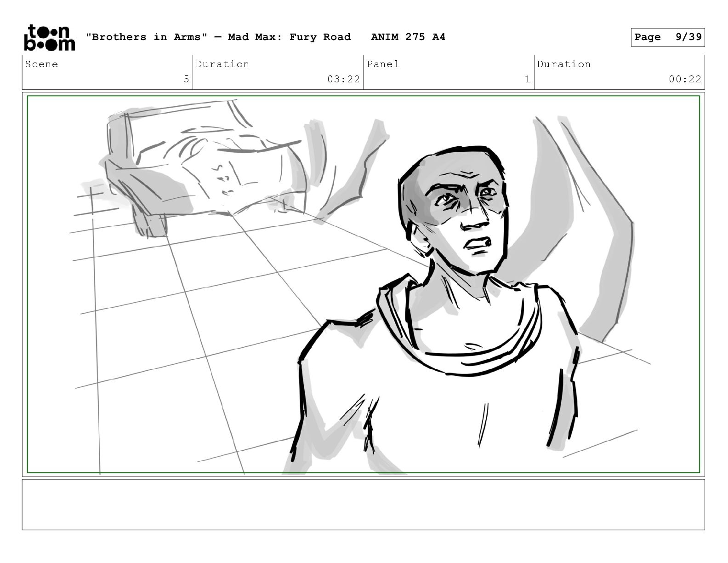
Task: Click the storyboard panel sketch of the man
Action: [x=364, y=284]
